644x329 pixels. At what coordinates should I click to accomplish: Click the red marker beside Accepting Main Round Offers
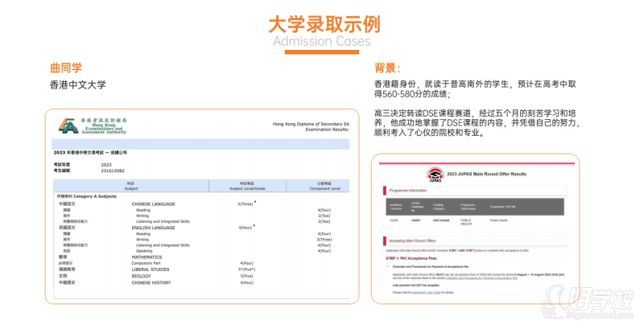coord(384,239)
